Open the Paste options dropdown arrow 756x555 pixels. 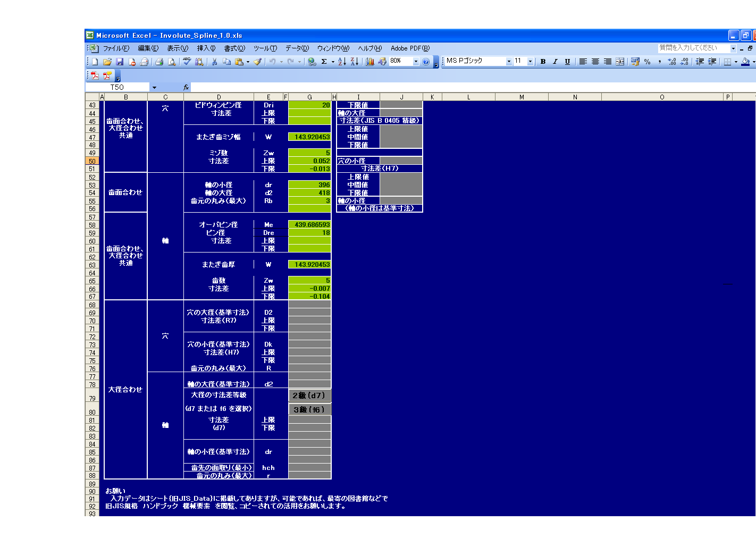(248, 62)
